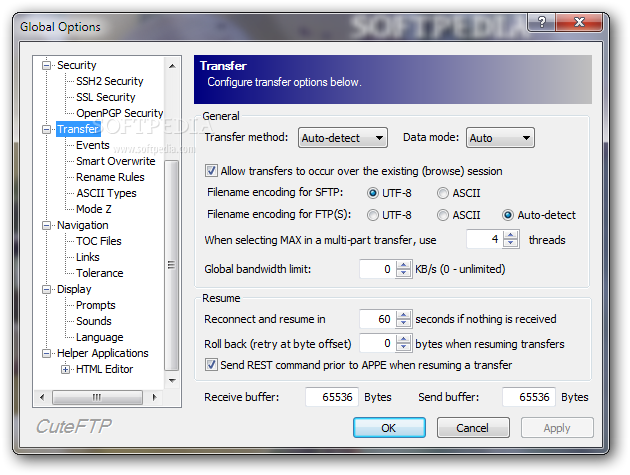Open SSL Security settings page
The height and width of the screenshot is (475, 630).
coord(106,97)
